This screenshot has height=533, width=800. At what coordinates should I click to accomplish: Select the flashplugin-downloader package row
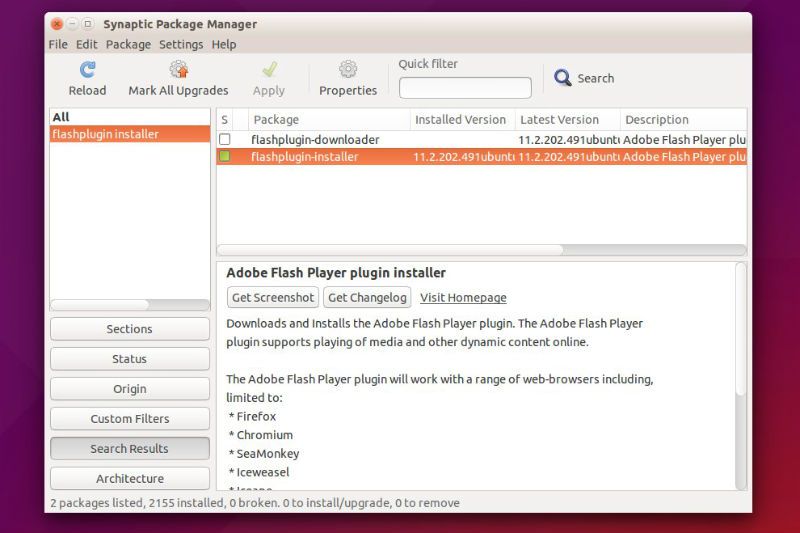(x=482, y=139)
